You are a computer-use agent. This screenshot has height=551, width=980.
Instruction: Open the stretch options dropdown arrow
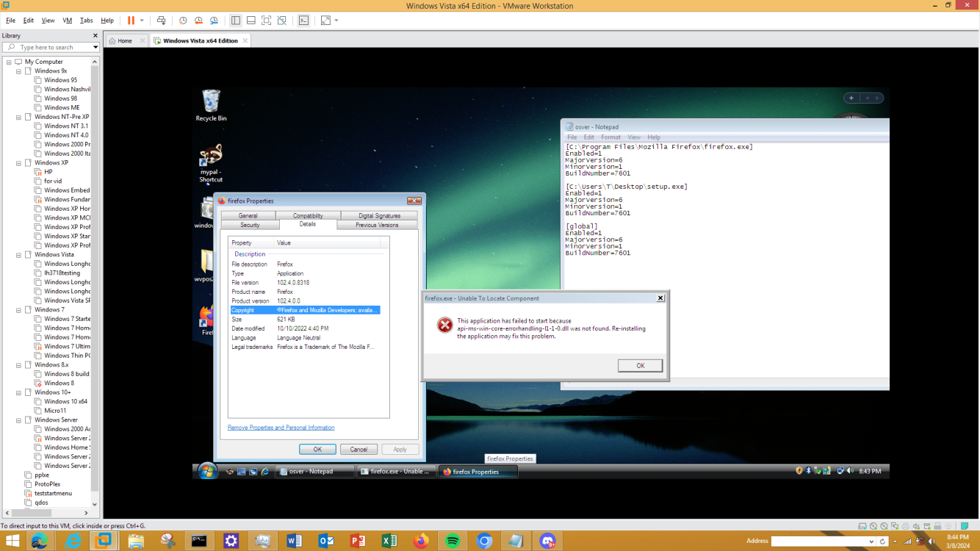[x=336, y=21]
